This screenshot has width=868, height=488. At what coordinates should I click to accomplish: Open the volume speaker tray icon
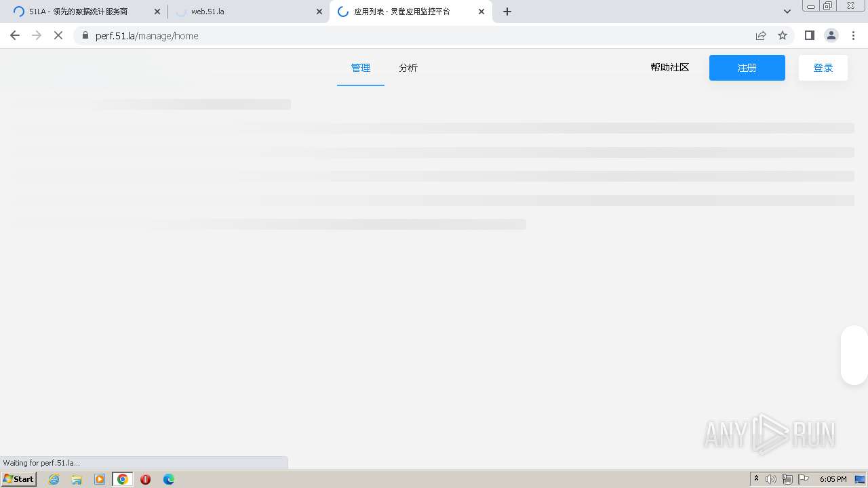tap(771, 479)
